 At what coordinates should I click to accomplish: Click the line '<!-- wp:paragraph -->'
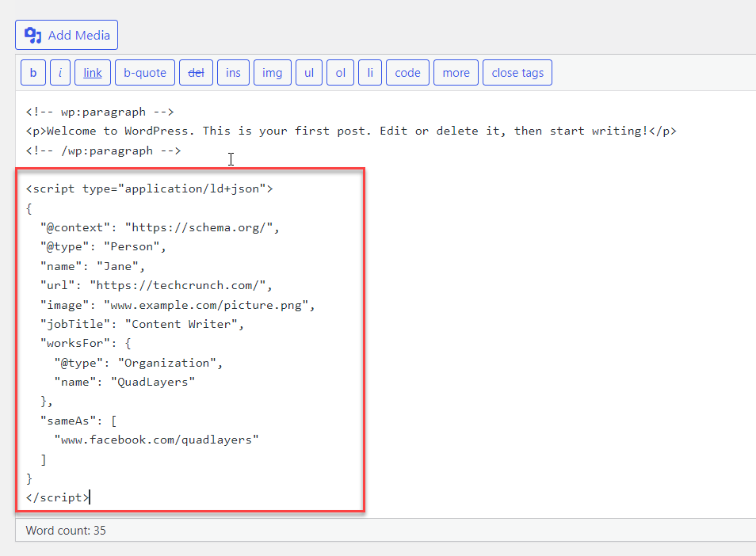coord(100,112)
